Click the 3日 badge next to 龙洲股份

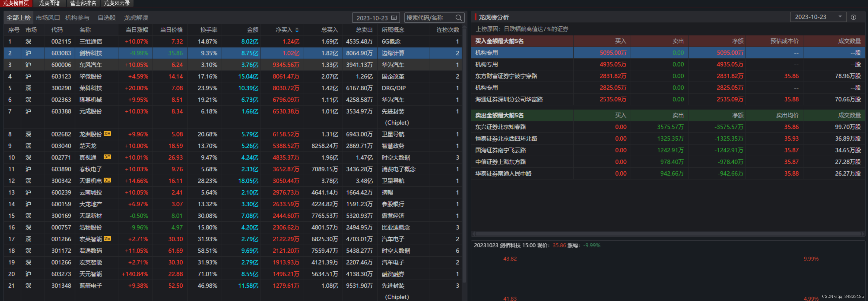107,134
